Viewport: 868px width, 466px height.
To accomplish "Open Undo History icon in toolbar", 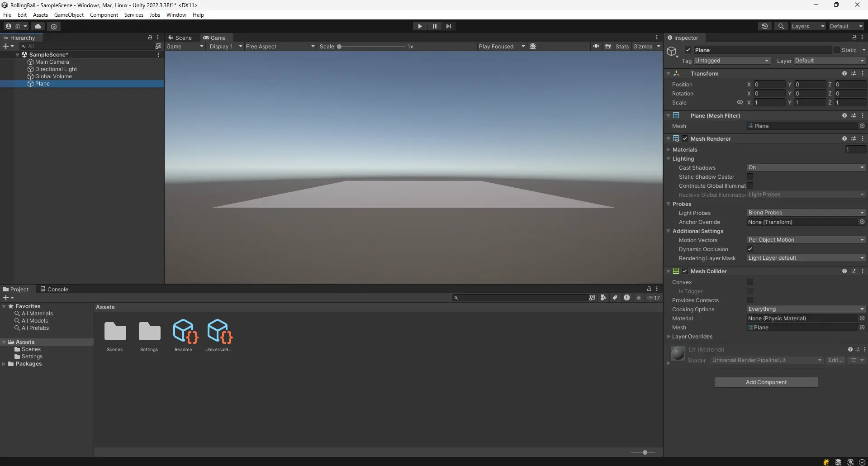I will coord(764,26).
